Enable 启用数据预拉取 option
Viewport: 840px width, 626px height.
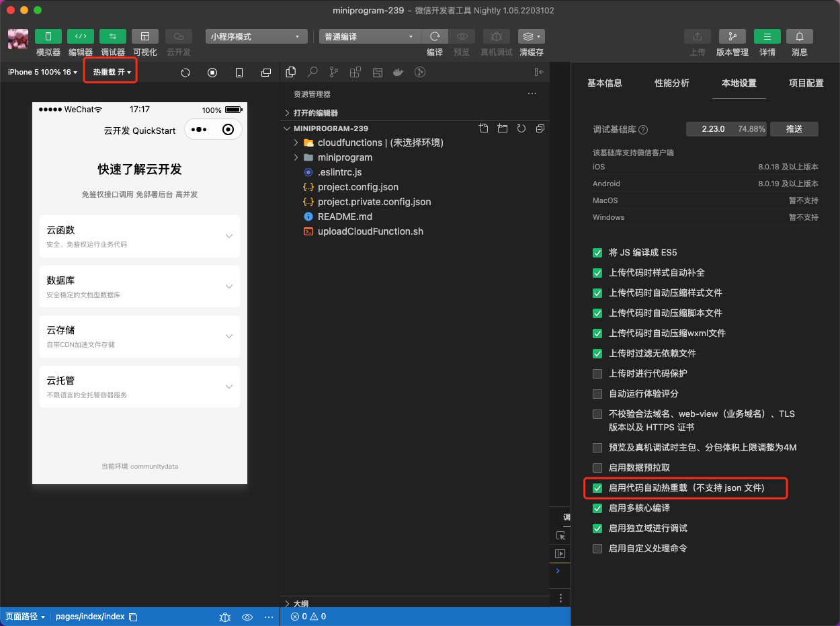[x=597, y=467]
